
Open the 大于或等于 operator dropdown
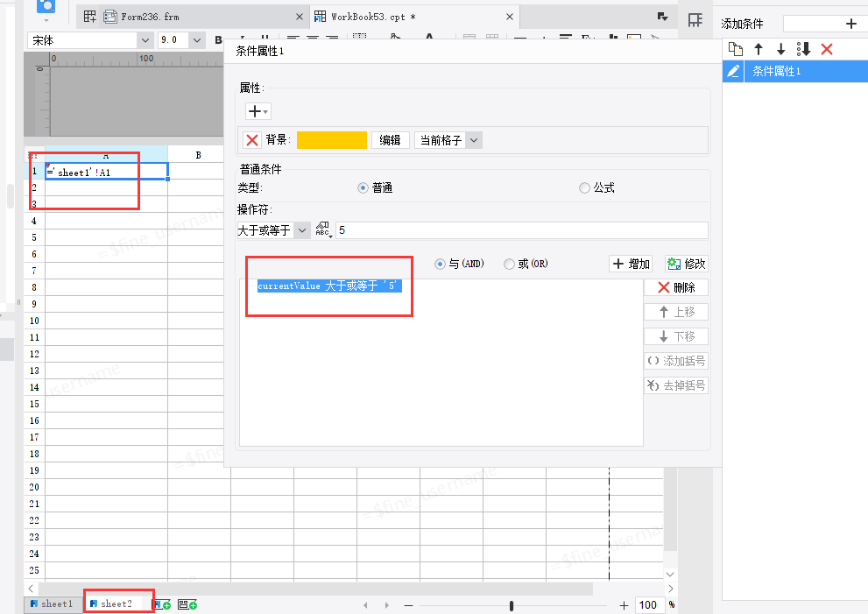click(x=301, y=229)
